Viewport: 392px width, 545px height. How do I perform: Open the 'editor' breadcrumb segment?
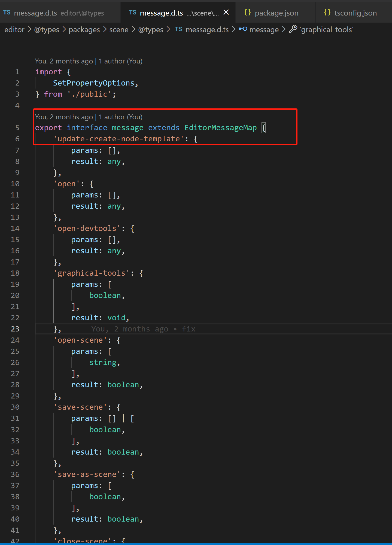pyautogui.click(x=14, y=30)
